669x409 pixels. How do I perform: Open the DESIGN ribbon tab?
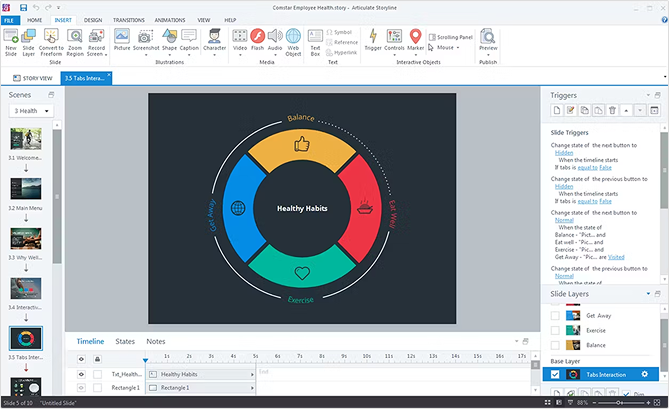[x=92, y=19]
